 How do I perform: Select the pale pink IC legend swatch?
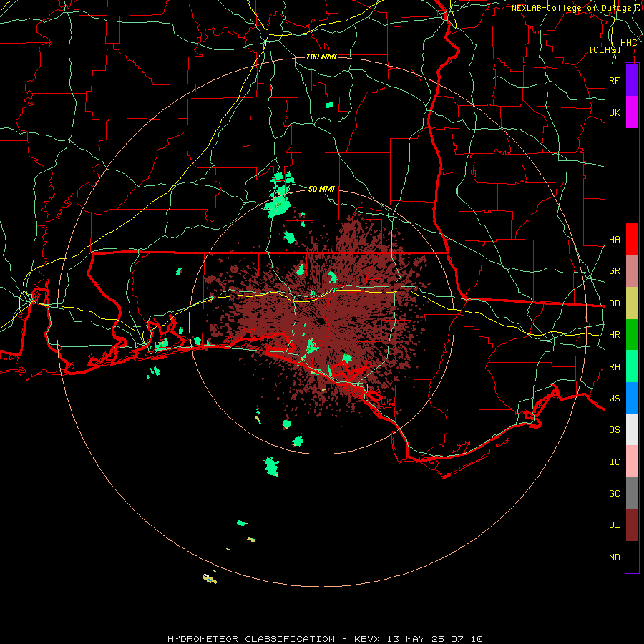point(632,462)
